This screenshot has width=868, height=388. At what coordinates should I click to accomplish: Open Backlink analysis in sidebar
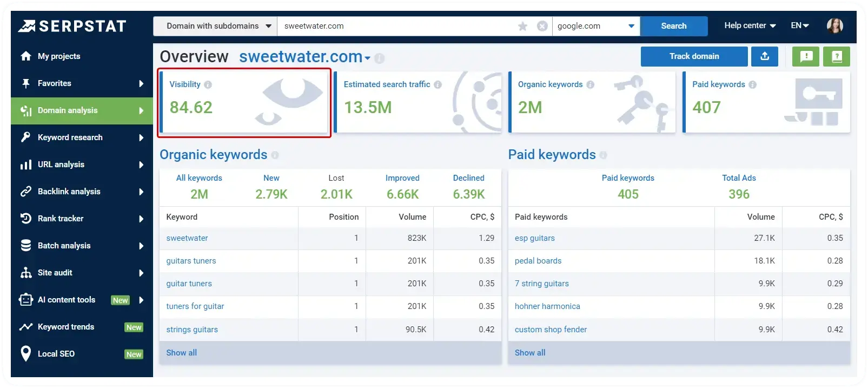coord(82,192)
